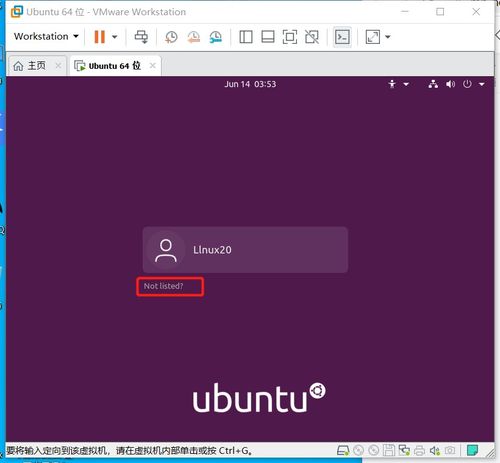The width and height of the screenshot is (500, 463).
Task: Expand the power options arrow beside pause
Action: tap(114, 37)
